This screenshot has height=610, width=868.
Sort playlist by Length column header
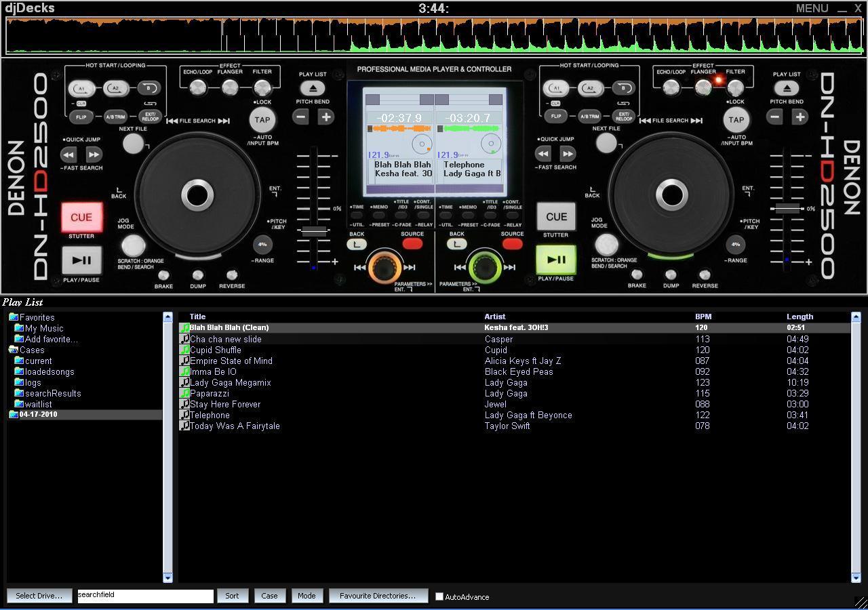click(x=800, y=317)
